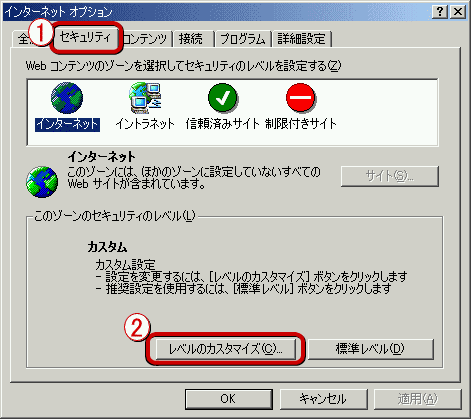
Task: Click the large globe icon beside zone description
Action: point(42,182)
